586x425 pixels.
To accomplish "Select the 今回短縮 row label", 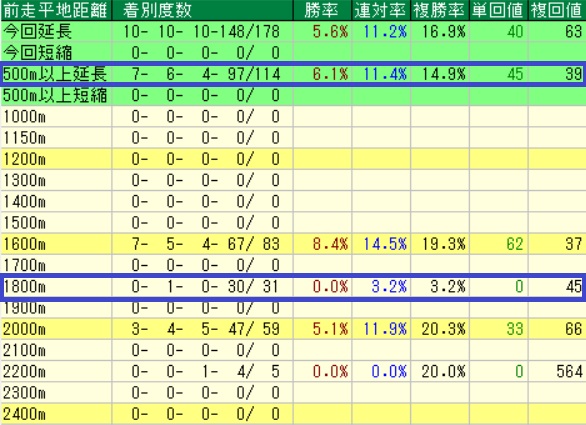I will coord(37,53).
